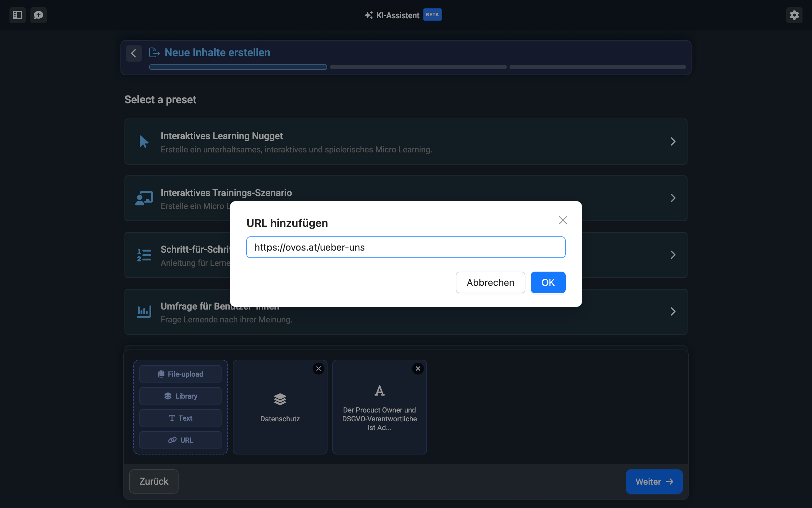812x508 pixels.
Task: Click the URL input field
Action: [x=406, y=247]
